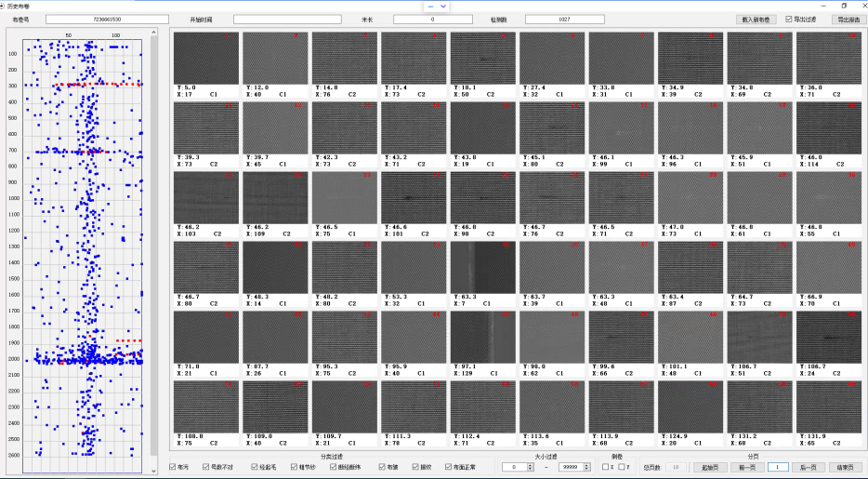Screen dimensions: 868x479
Task: Click the 开始时间 input field
Action: tap(287, 19)
